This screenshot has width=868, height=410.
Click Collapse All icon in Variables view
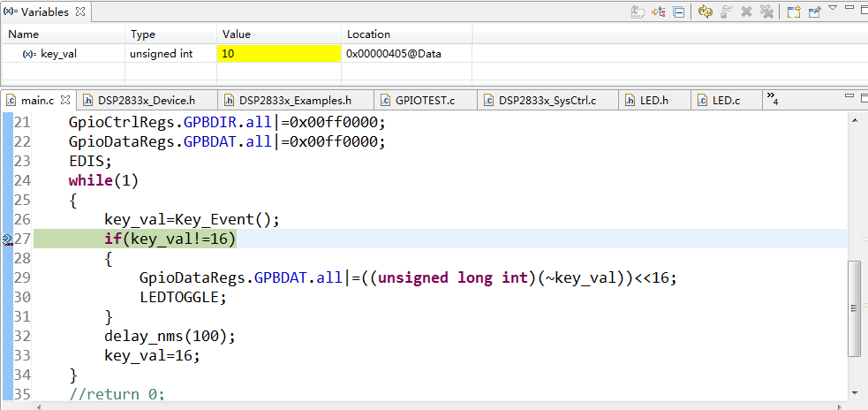[678, 11]
